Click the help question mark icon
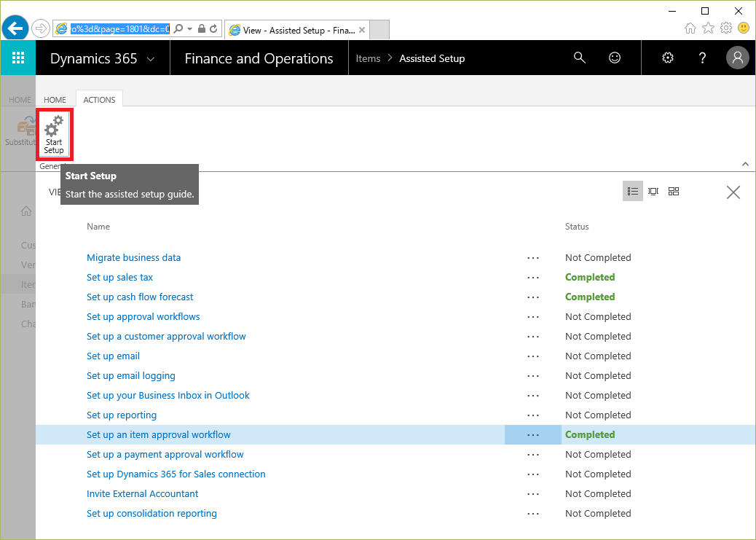This screenshot has width=756, height=540. tap(702, 58)
